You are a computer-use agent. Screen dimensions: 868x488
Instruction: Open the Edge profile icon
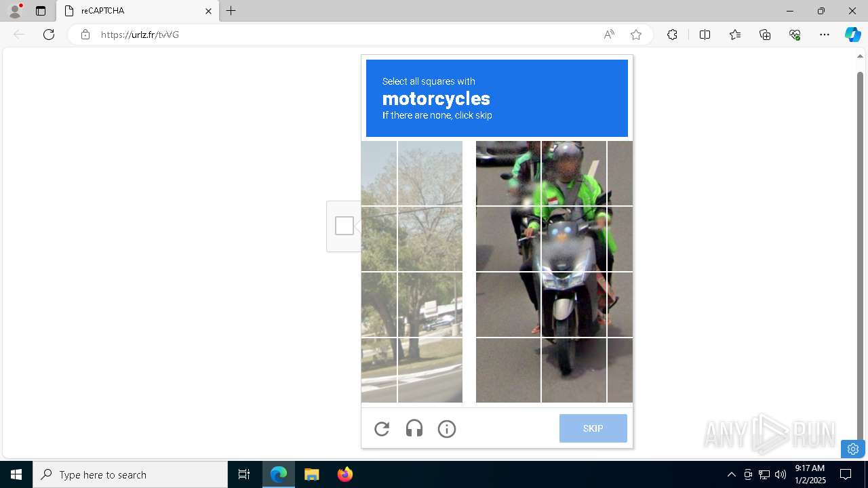point(15,11)
